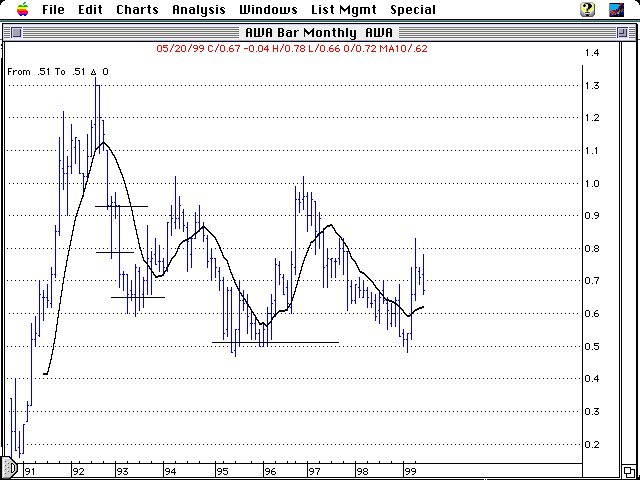Click the 1.4 price label
Viewport: 640px width, 480px height.
[x=592, y=53]
